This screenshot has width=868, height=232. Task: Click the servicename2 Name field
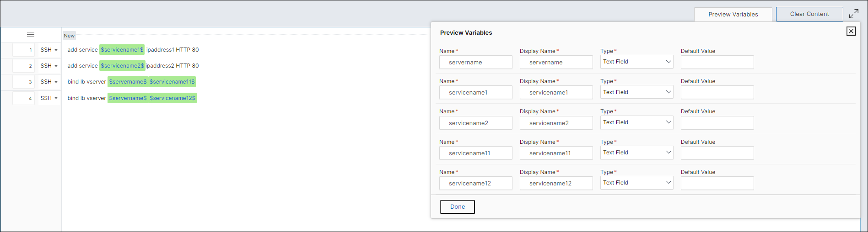point(476,123)
